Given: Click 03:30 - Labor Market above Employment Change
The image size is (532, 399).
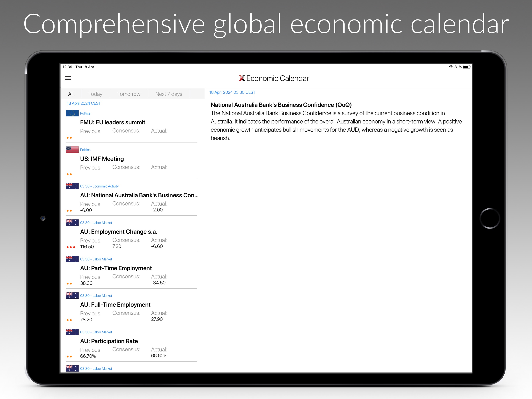Looking at the screenshot, I should 96,223.
